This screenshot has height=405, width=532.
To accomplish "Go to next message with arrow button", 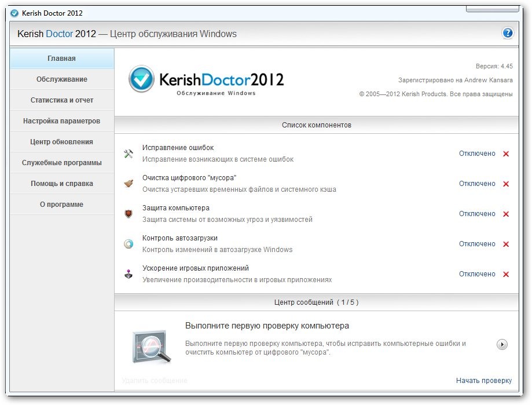I will [502, 344].
